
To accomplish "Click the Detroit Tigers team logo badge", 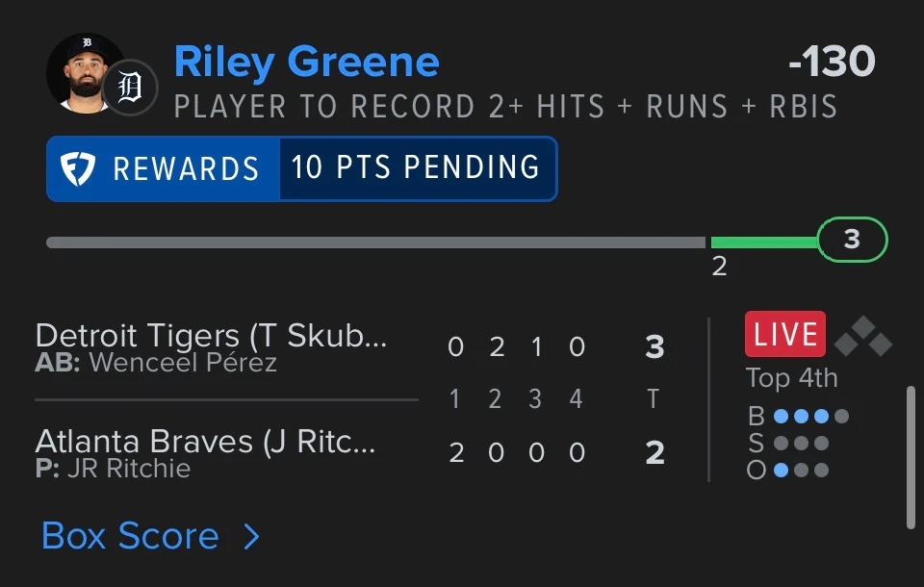I will pos(130,88).
